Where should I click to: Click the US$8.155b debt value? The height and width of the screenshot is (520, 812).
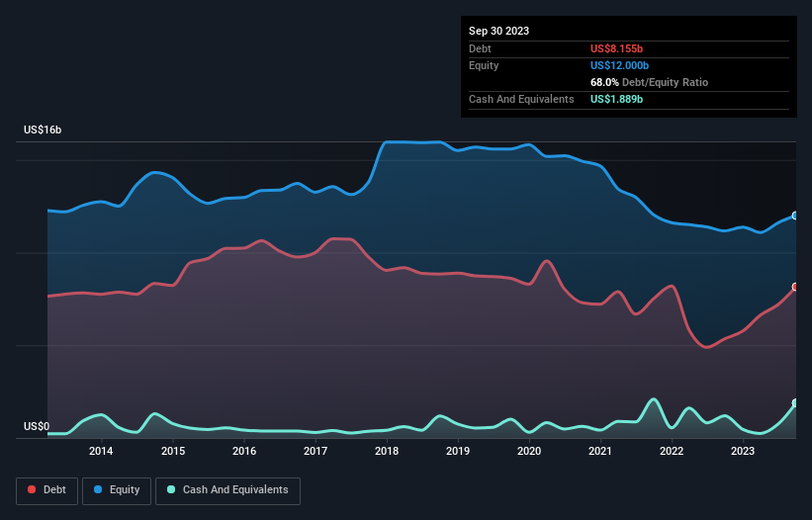point(616,48)
